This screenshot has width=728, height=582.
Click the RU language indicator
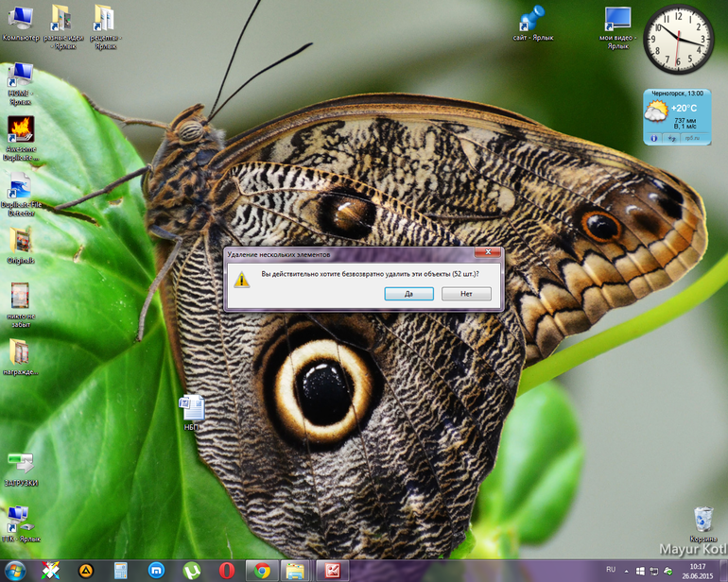click(x=610, y=570)
